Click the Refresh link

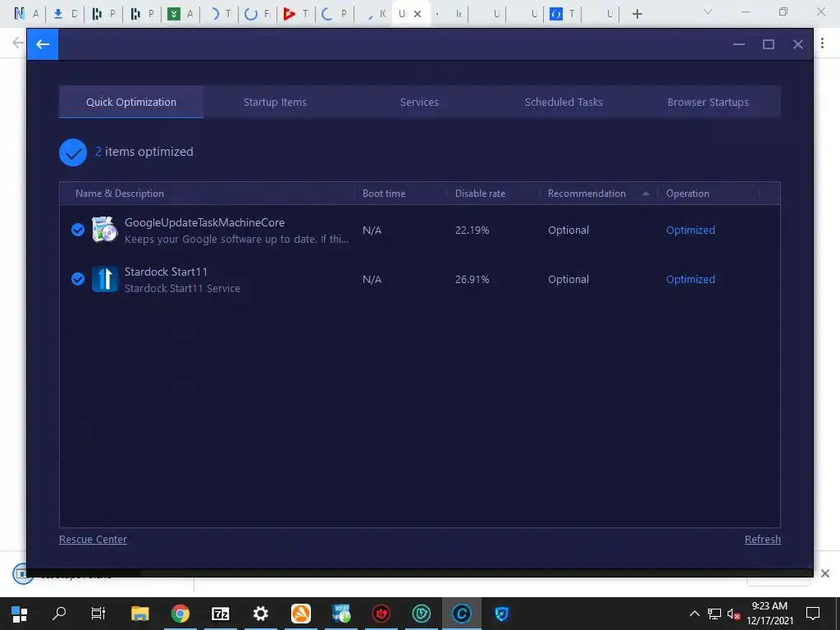click(x=762, y=540)
